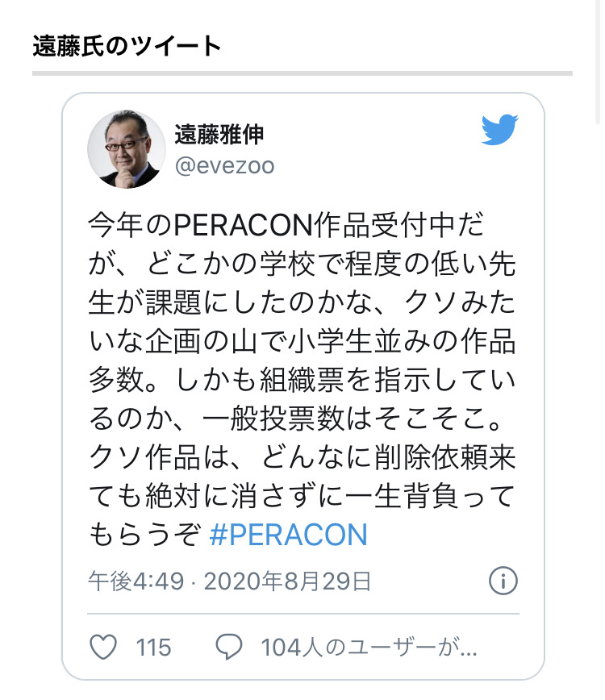Click the 午後4:49 time in the timestamp
Screen dimensions: 605x700
pyautogui.click(x=136, y=581)
